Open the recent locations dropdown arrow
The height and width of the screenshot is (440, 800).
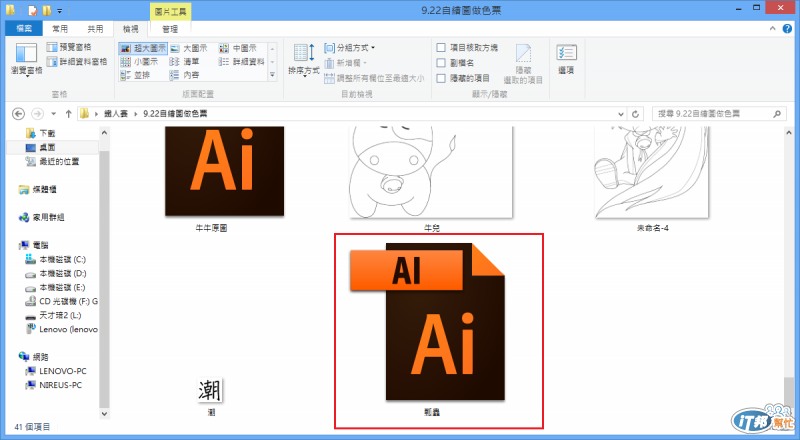[x=54, y=114]
